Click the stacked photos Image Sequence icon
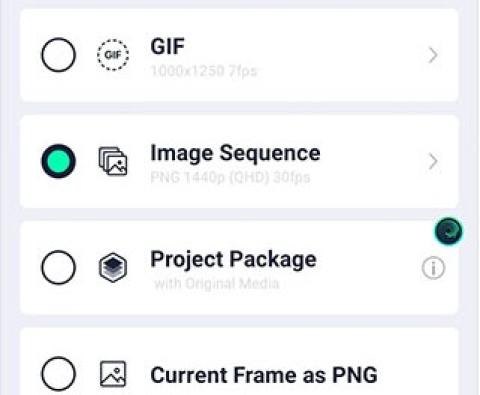 (x=113, y=161)
